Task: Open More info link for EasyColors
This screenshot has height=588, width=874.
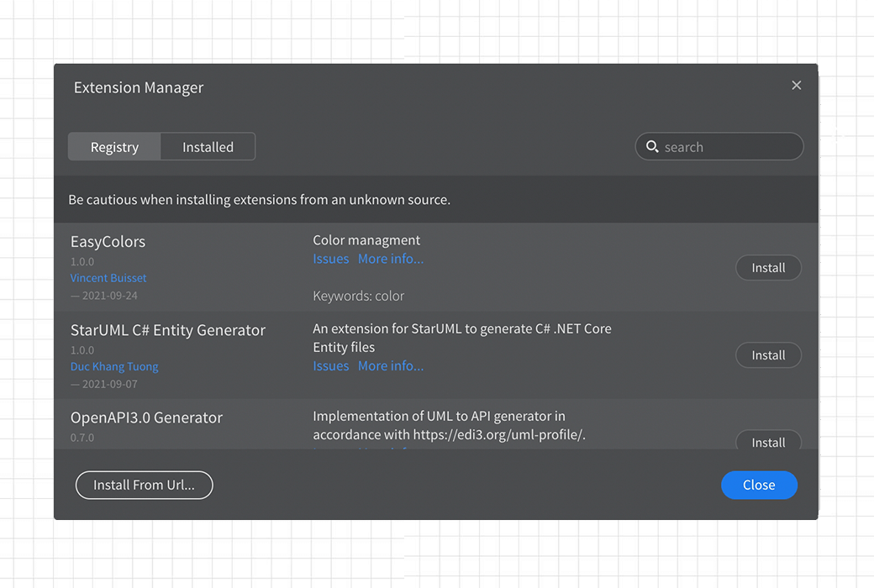Action: [391, 259]
